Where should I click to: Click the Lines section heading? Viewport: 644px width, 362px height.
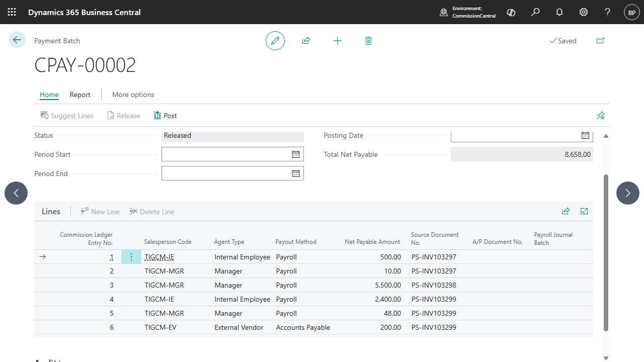coord(51,212)
